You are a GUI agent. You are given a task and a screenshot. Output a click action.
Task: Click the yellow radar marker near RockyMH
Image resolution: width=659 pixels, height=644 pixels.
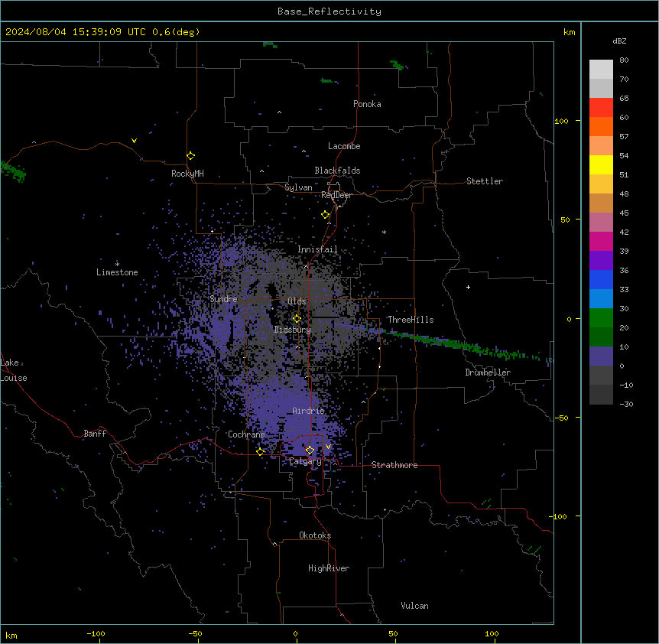(x=191, y=156)
